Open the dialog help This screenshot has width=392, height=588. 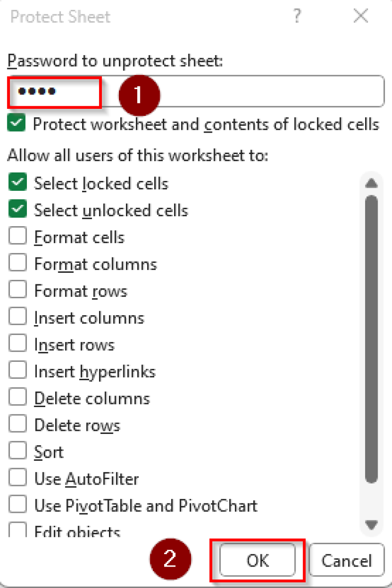pos(297,16)
